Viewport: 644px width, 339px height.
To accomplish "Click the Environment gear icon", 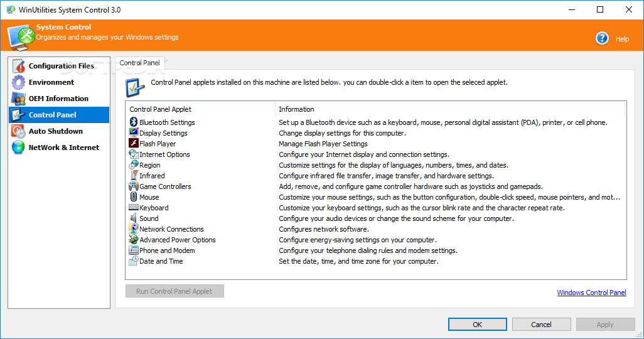I will coord(18,82).
